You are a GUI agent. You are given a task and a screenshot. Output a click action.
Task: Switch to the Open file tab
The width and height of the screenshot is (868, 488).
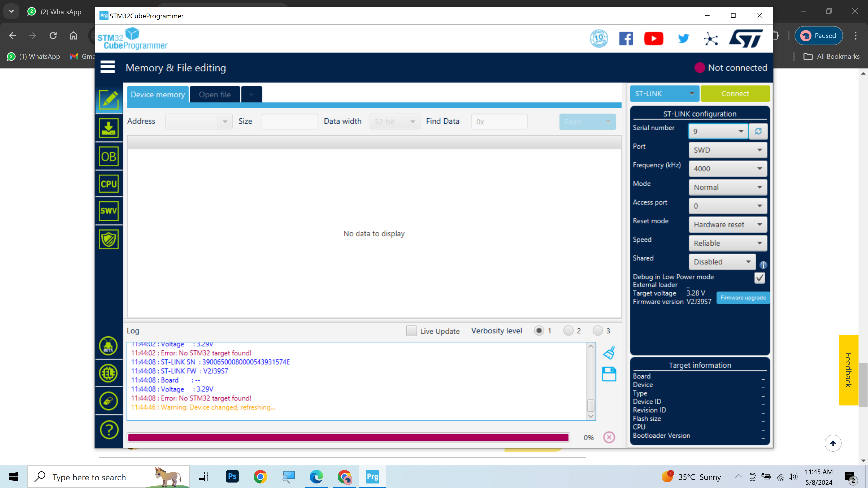pyautogui.click(x=215, y=94)
